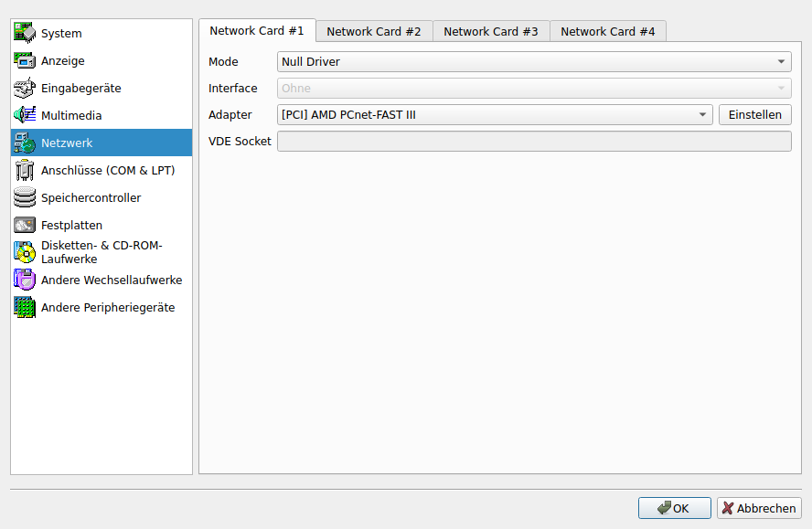Switch to the Network Card #3 tab

point(491,31)
